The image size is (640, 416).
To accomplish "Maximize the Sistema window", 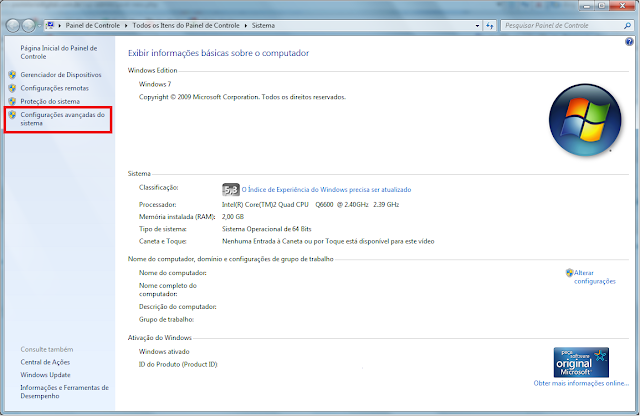I will [602, 6].
